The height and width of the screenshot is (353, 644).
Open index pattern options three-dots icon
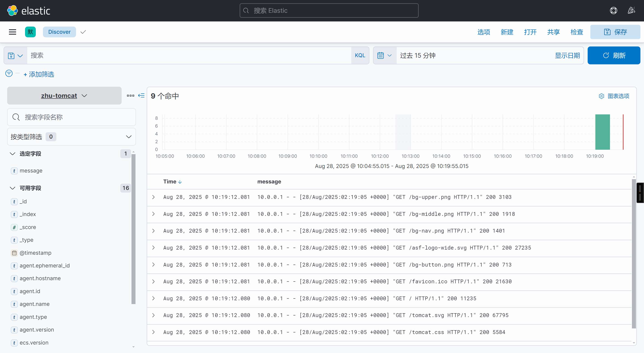(131, 95)
